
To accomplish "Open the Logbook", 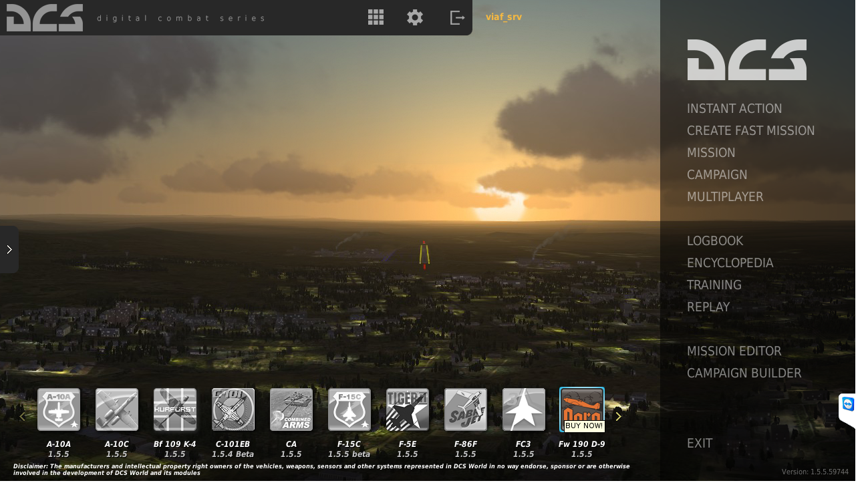I will pos(715,241).
